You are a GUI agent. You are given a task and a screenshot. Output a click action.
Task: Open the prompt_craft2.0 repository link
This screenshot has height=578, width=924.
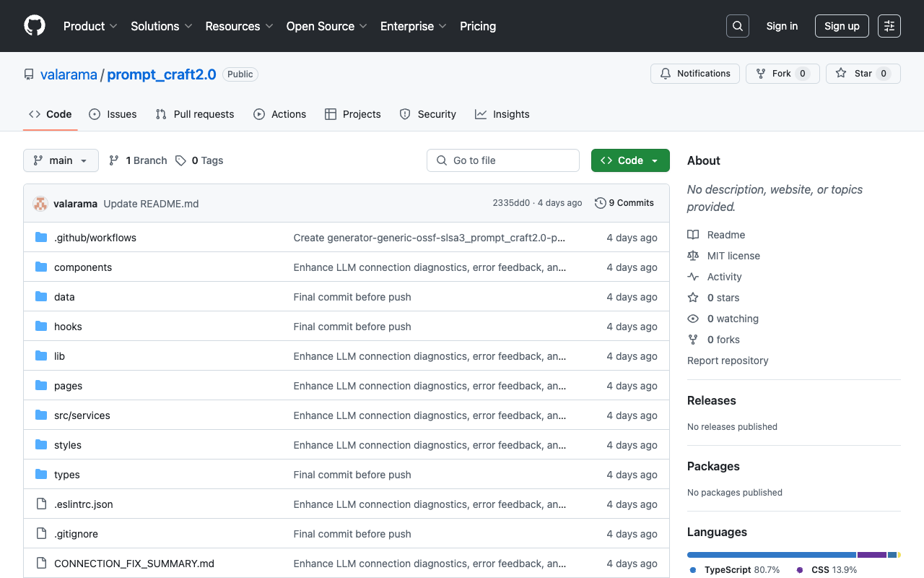(162, 74)
